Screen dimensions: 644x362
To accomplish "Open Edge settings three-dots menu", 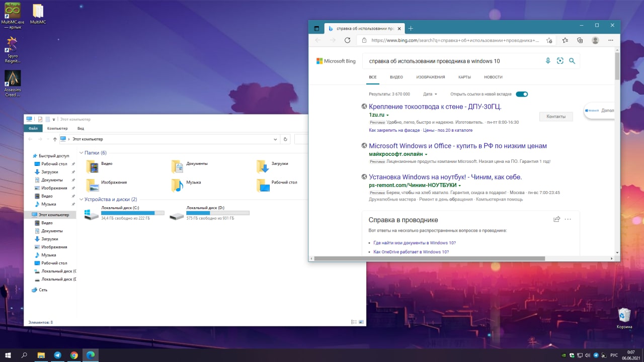I will (611, 40).
